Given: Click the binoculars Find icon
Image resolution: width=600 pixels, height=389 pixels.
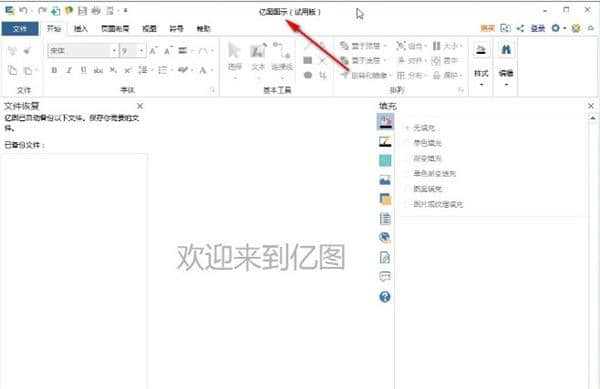Looking at the screenshot, I should (x=506, y=49).
